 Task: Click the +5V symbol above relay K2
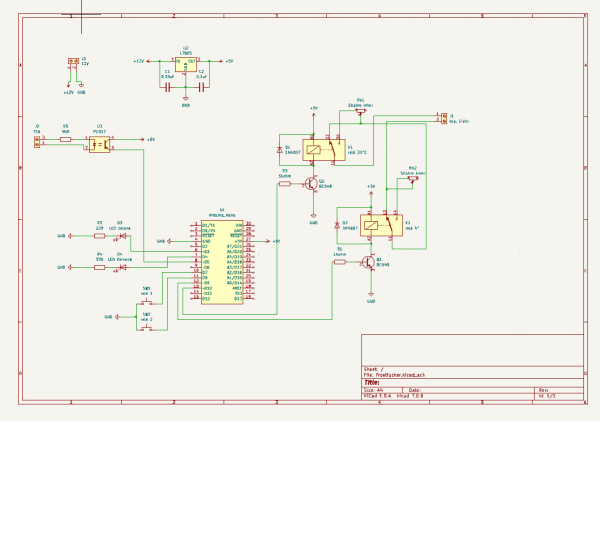(x=371, y=193)
